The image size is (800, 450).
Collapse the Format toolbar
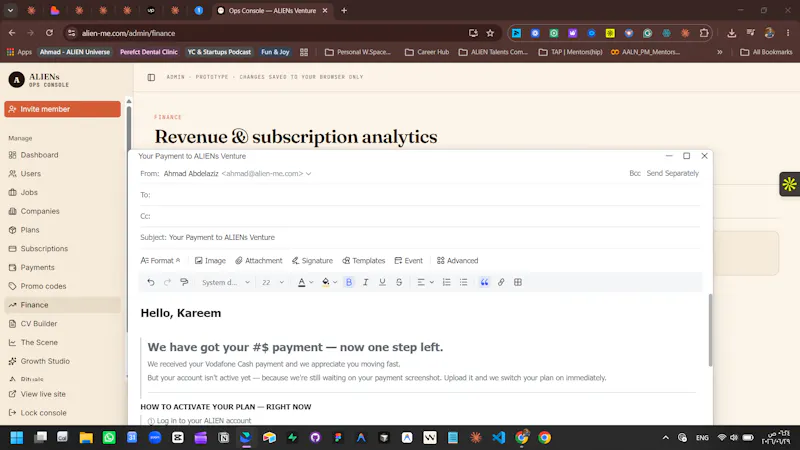160,261
